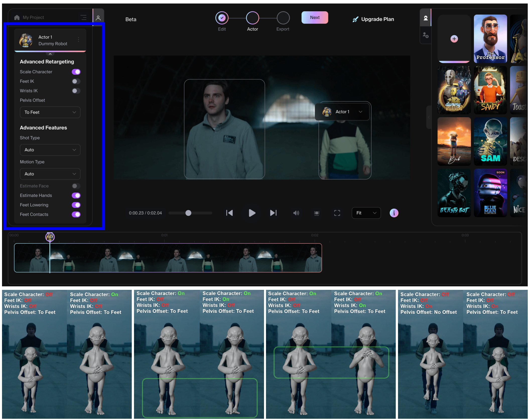This screenshot has width=530, height=420.
Task: Expand the Fit zoom dropdown
Action: tap(366, 213)
